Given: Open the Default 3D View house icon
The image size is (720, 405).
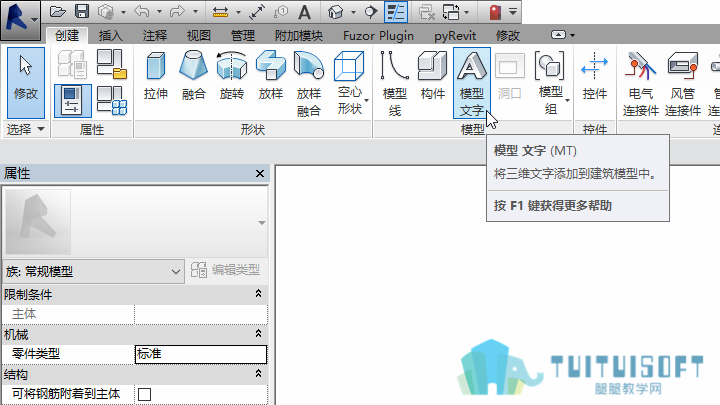Looking at the screenshot, I should (x=336, y=12).
